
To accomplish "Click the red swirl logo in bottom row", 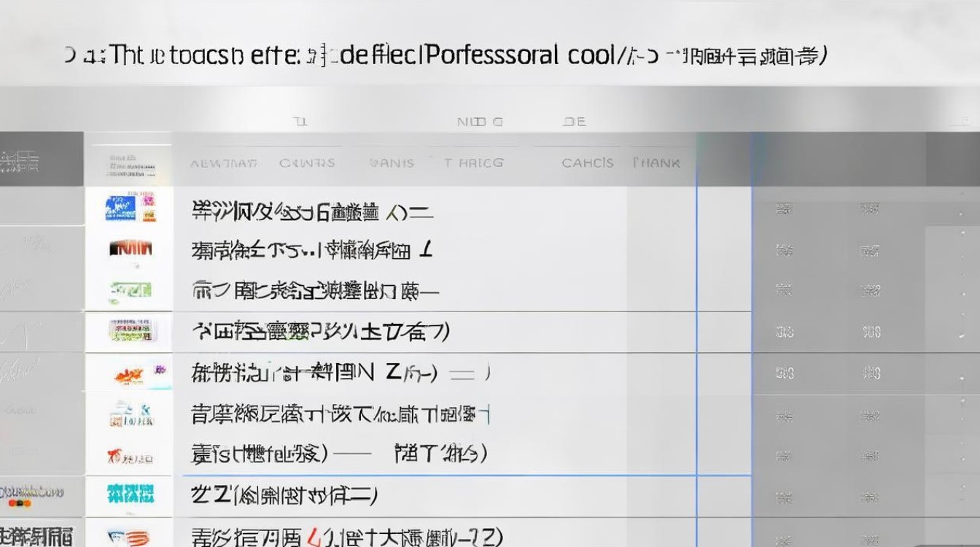I will [x=130, y=538].
